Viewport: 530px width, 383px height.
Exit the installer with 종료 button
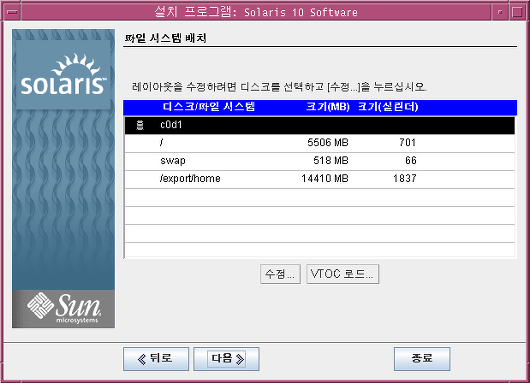pyautogui.click(x=422, y=359)
